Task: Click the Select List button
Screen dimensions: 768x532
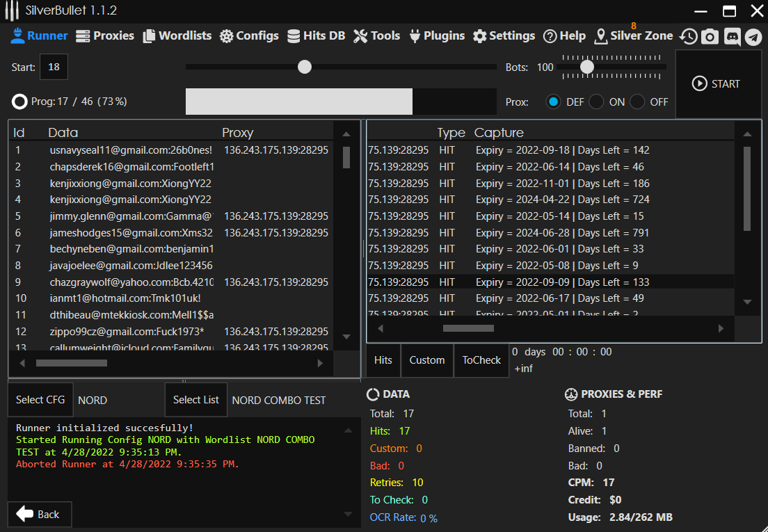Action: point(196,400)
